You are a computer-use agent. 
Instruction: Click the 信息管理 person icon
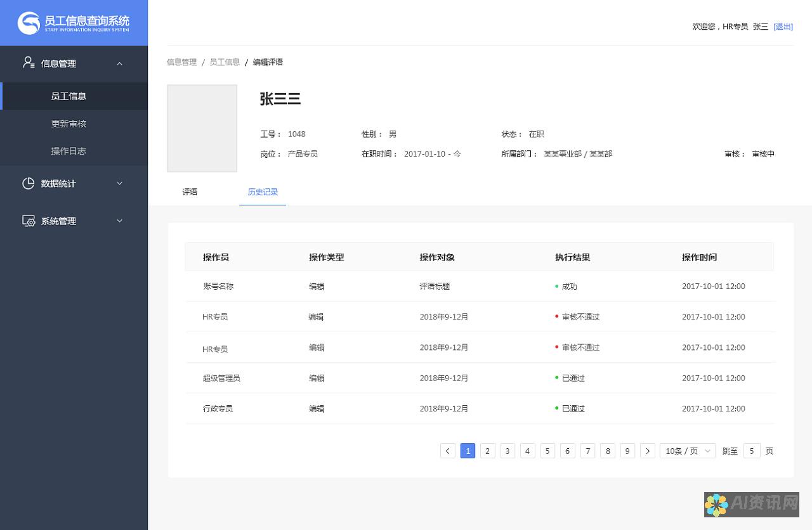click(x=29, y=62)
